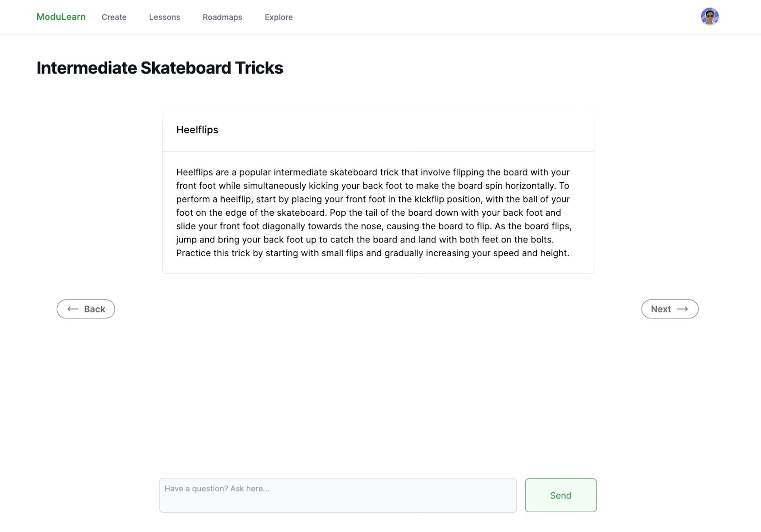Click the 'Back' text label
761x532 pixels.
(95, 309)
